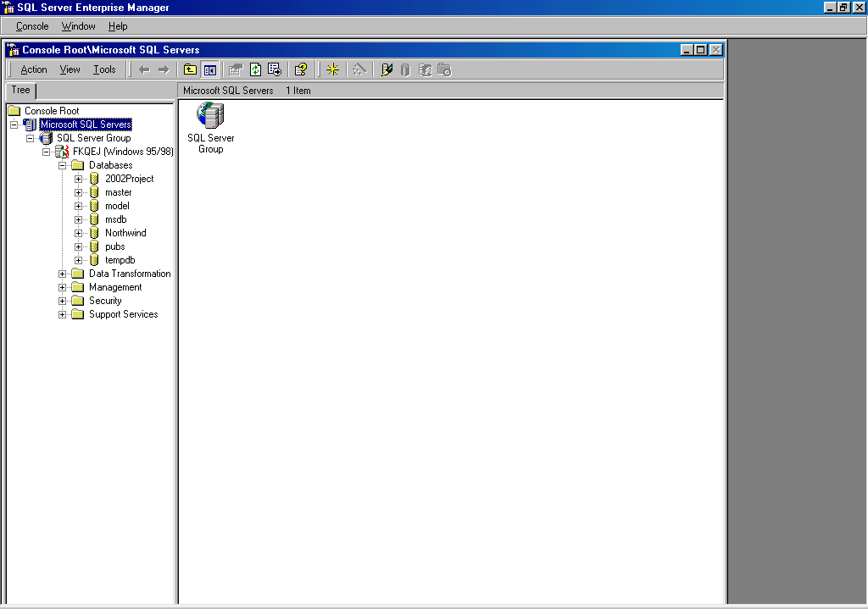Click the Help question mark toolbar icon

tap(300, 69)
